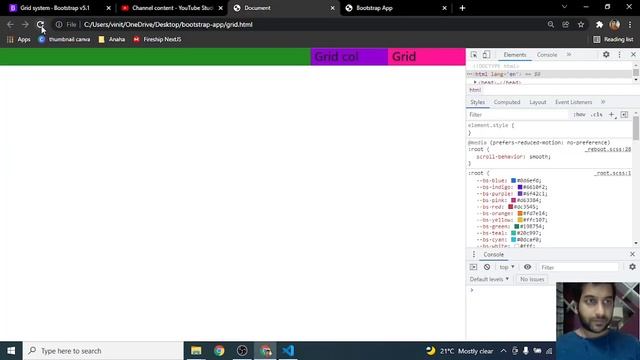
Task: Open the Chrome three-dot menu
Action: point(630,24)
